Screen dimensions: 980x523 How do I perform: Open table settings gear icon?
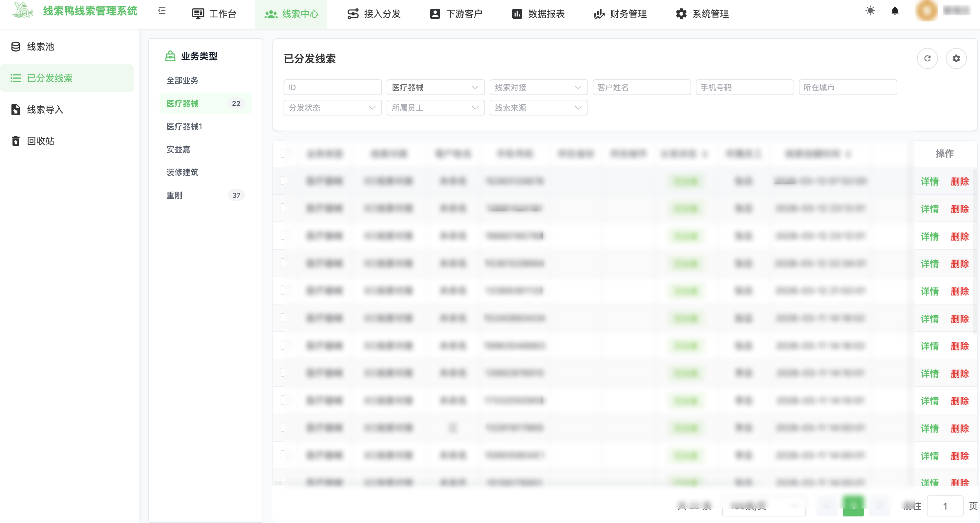coord(956,59)
